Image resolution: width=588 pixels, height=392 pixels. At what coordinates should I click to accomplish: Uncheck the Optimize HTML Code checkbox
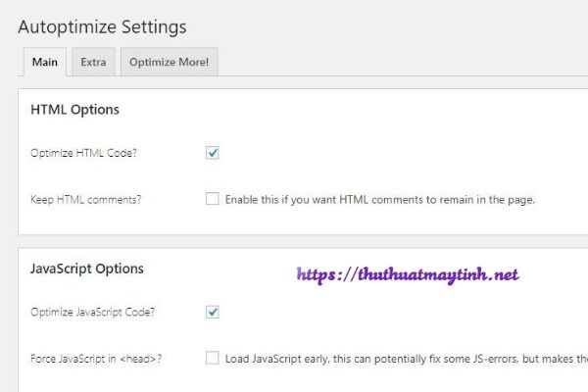[x=213, y=152]
